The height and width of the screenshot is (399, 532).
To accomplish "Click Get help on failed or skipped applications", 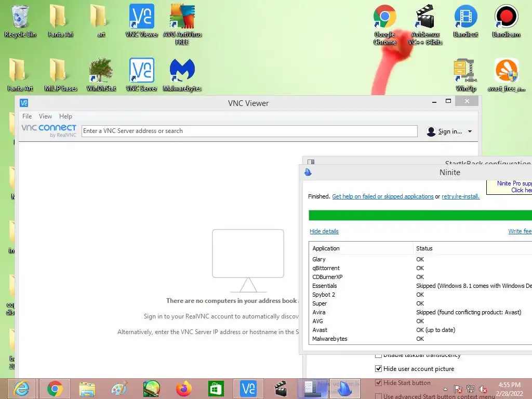I will 383,196.
